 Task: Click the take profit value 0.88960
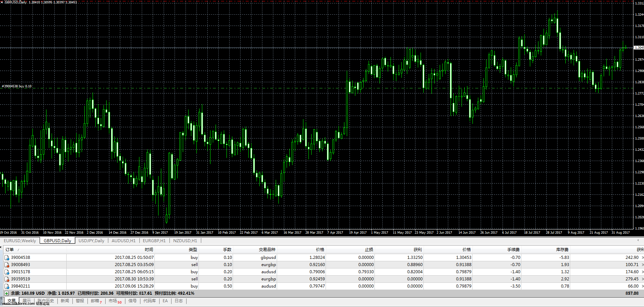coord(415,265)
